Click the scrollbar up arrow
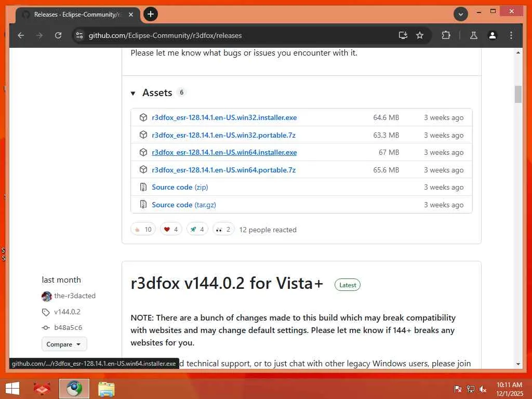The width and height of the screenshot is (532, 399). click(518, 52)
